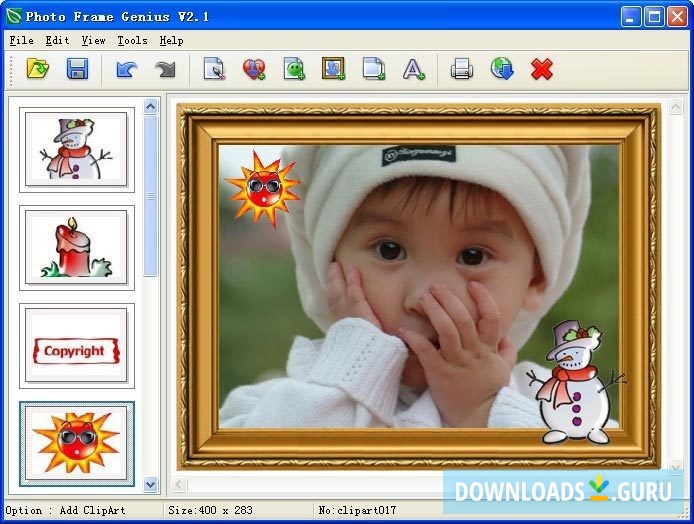Add cartoon clipart with the green smiley icon
This screenshot has height=524, width=694.
[294, 69]
